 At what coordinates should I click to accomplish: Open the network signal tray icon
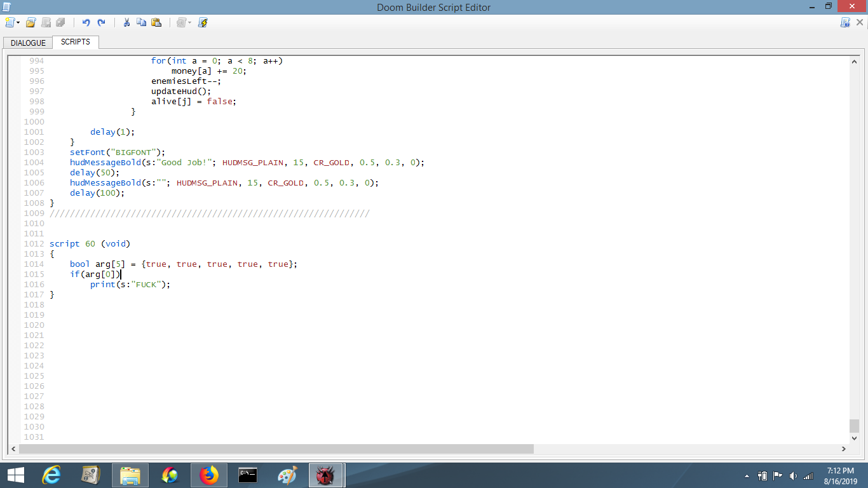(x=808, y=476)
